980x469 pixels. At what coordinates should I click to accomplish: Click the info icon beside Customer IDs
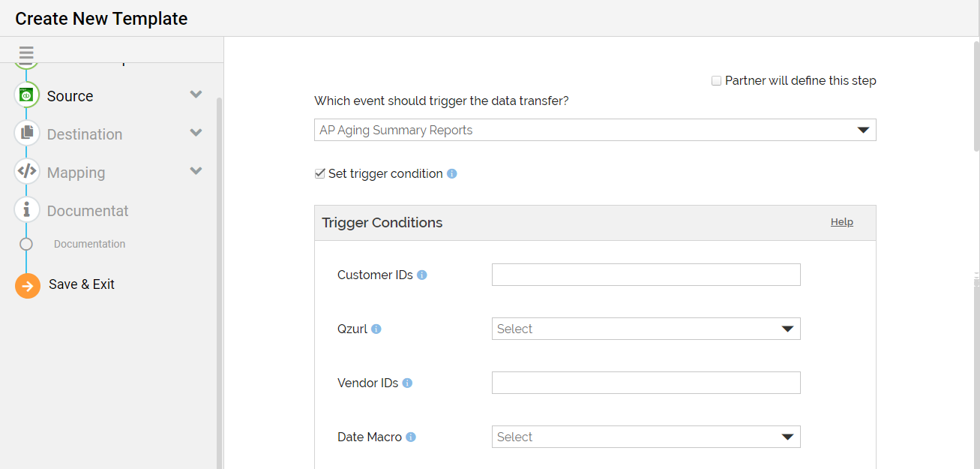point(422,275)
